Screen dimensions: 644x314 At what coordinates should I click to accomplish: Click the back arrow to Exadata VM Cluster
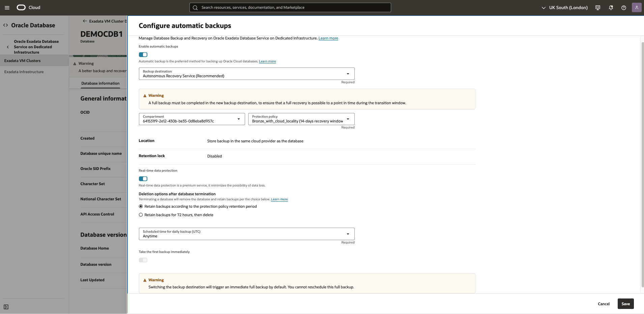pyautogui.click(x=85, y=21)
